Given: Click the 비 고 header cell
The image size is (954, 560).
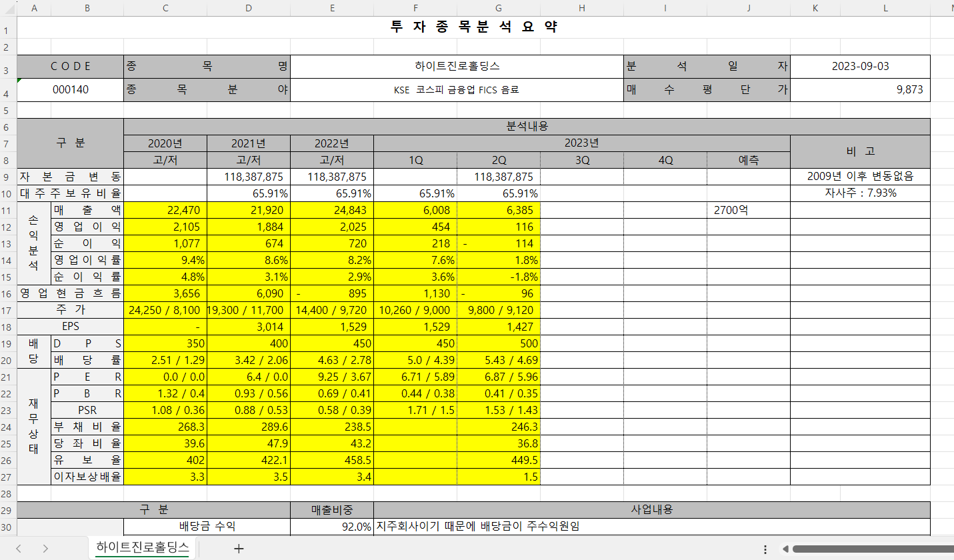Looking at the screenshot, I should (x=860, y=151).
